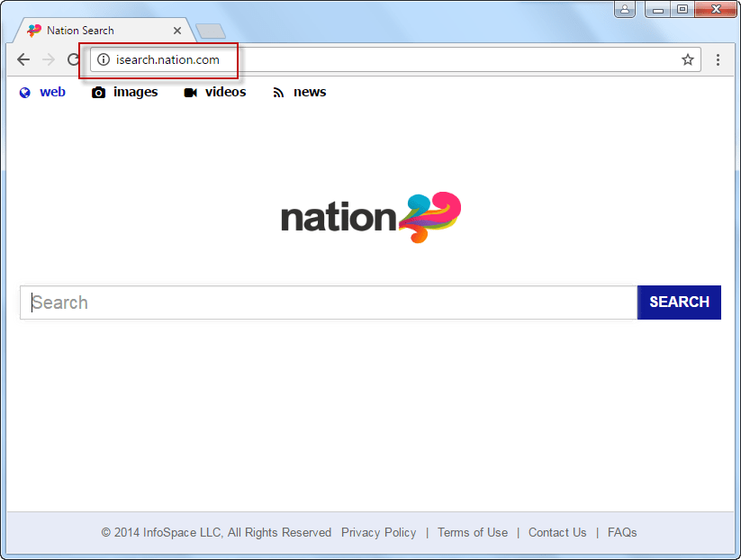Screen dimensions: 741x560
Task: Close the Nation Search tab
Action: pyautogui.click(x=177, y=31)
